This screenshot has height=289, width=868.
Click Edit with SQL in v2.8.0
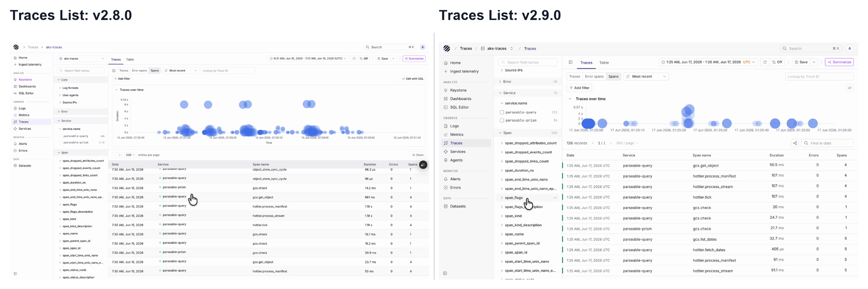[x=413, y=79]
